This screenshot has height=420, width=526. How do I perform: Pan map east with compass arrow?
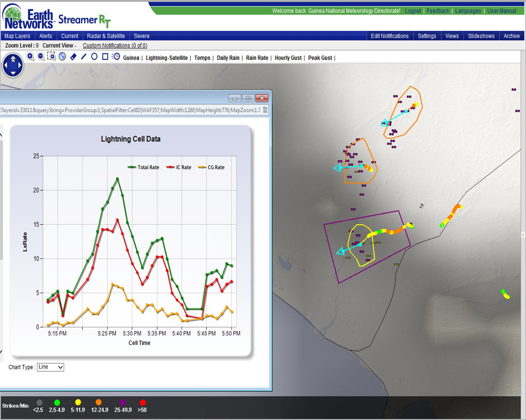pos(19,65)
